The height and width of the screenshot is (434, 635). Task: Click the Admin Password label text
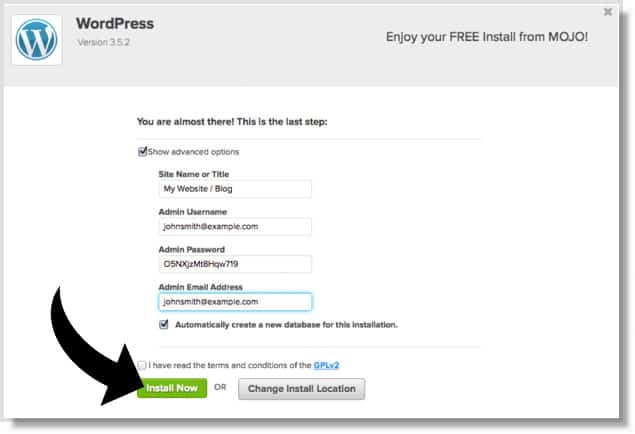(x=191, y=249)
